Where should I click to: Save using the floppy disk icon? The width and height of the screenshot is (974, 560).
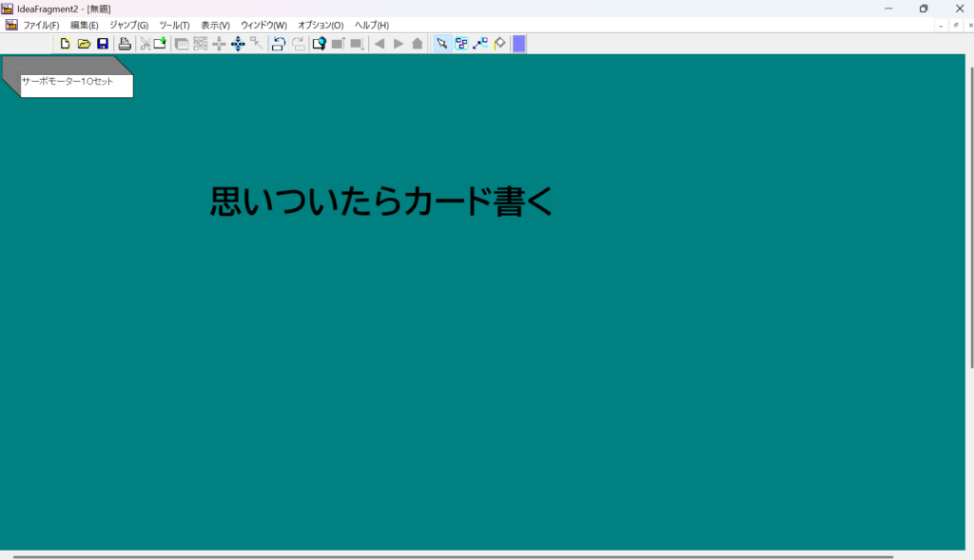tap(103, 44)
